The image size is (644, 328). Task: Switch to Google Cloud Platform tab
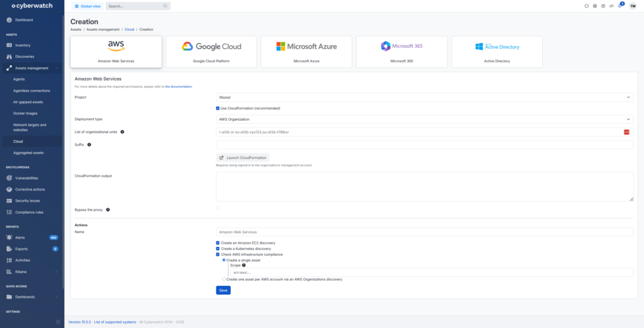coord(211,52)
